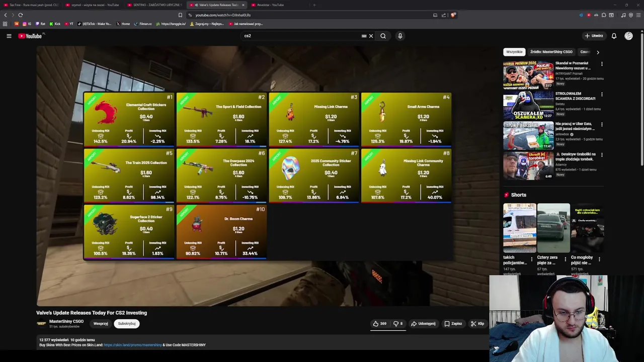Open MasterShiny CSGO channel name link

66,321
